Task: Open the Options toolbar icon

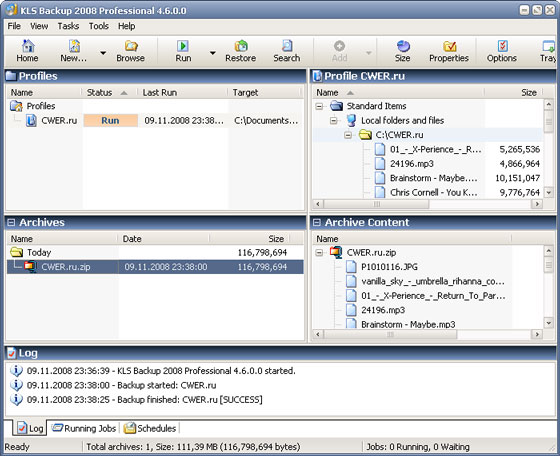Action: tap(502, 51)
